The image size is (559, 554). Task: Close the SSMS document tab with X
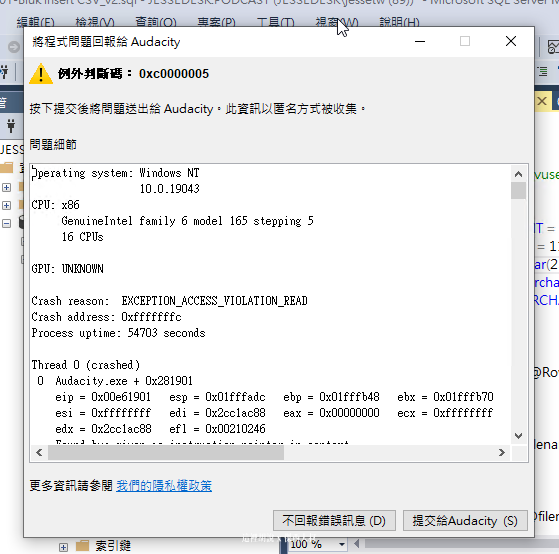pos(542,101)
